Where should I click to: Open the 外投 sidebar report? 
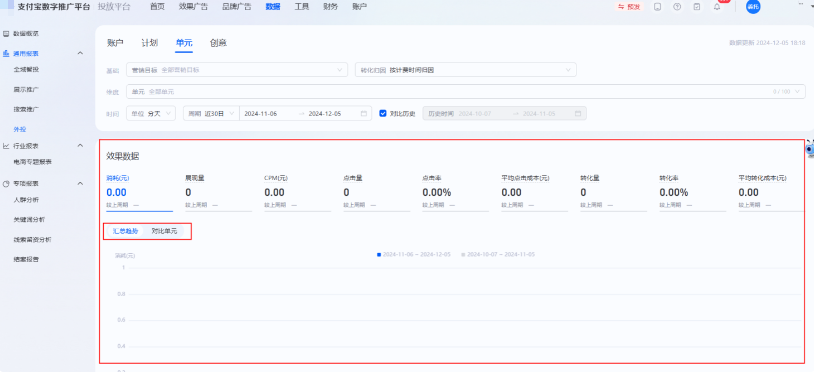[x=20, y=129]
